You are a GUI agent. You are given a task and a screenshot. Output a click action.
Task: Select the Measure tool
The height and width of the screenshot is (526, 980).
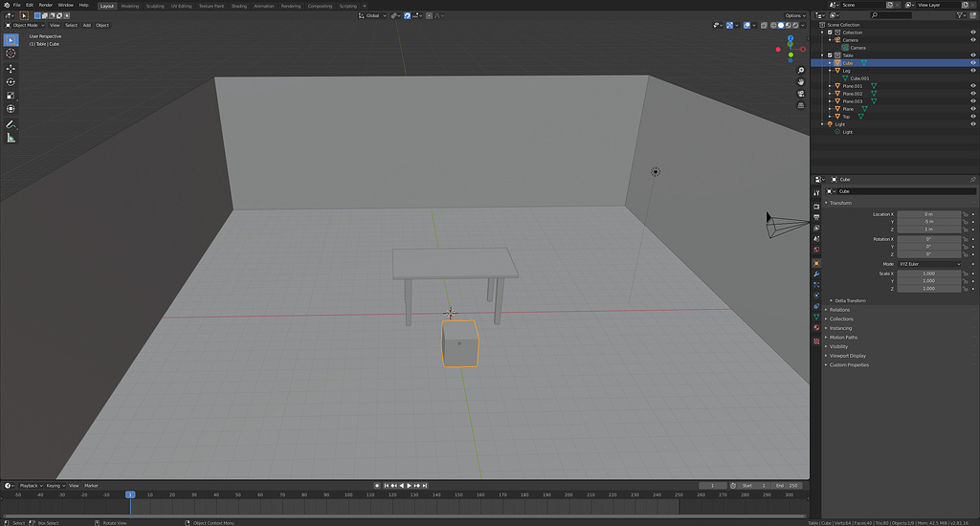(x=11, y=138)
